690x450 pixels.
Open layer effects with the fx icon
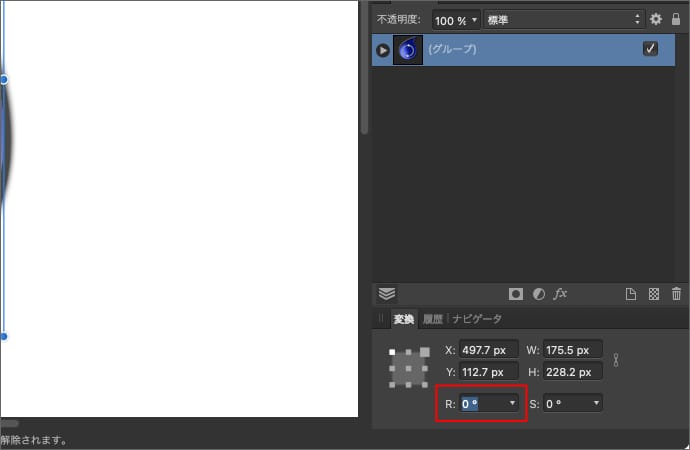point(560,294)
